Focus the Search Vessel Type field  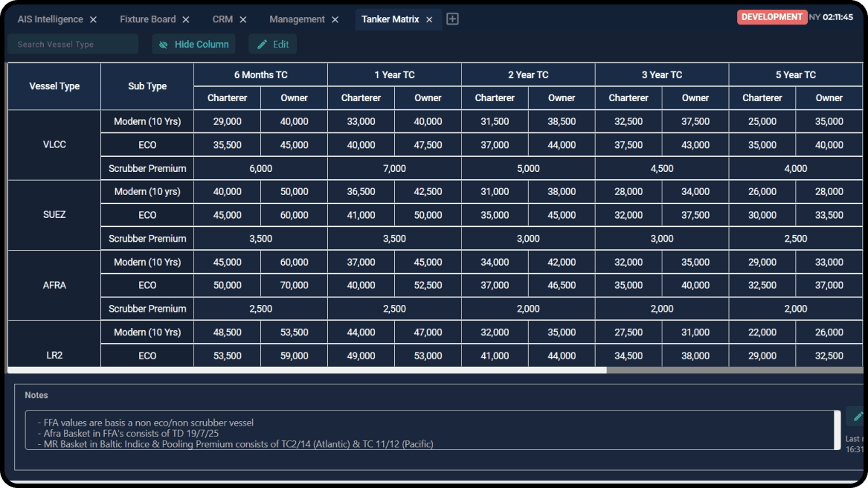pos(73,45)
